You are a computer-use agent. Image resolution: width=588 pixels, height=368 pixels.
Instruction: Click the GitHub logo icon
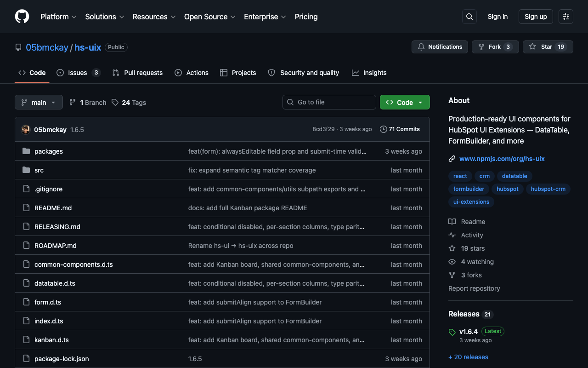[x=22, y=17]
